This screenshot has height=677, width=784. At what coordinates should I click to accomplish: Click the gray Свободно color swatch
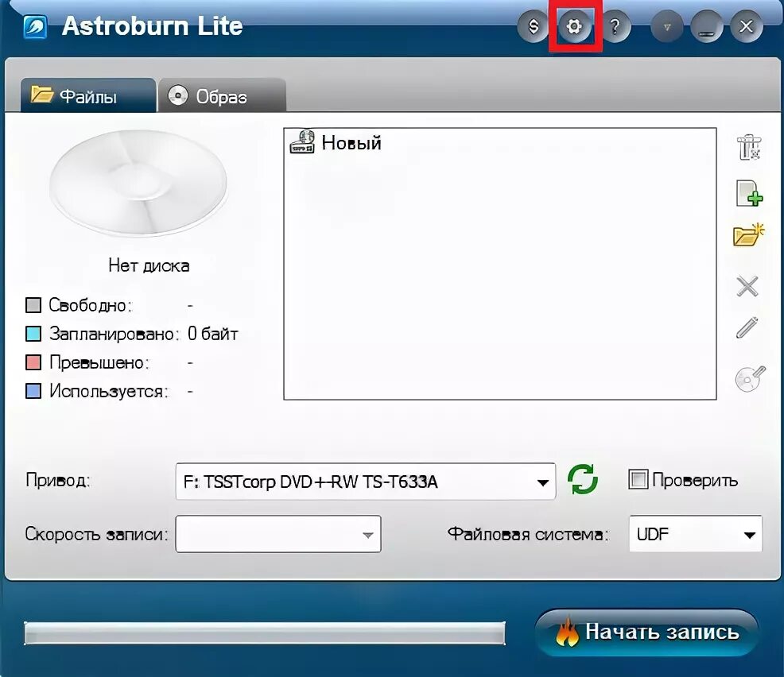click(x=33, y=305)
